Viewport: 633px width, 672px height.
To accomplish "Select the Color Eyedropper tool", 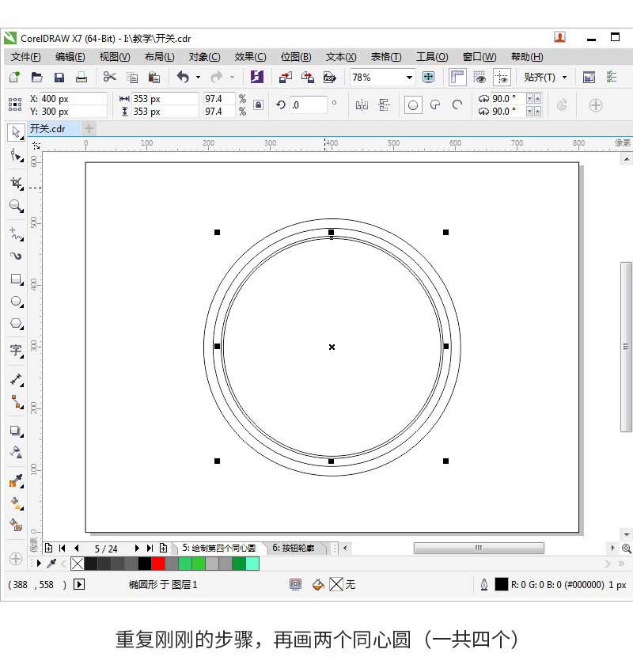I will click(17, 480).
